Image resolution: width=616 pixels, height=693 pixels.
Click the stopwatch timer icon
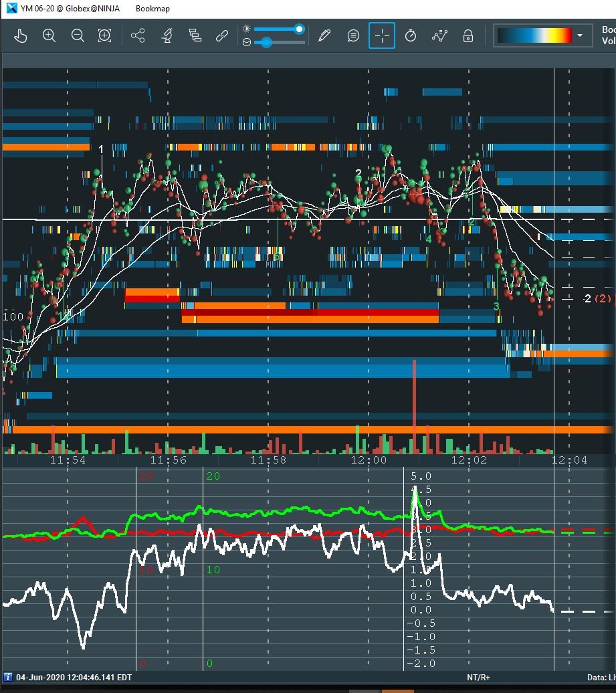(x=411, y=36)
